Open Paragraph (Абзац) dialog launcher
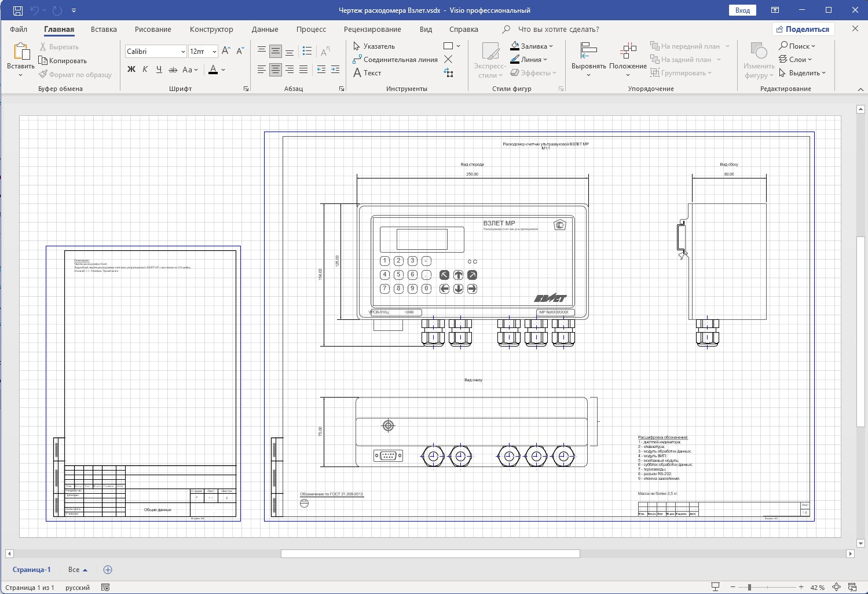 click(x=342, y=89)
